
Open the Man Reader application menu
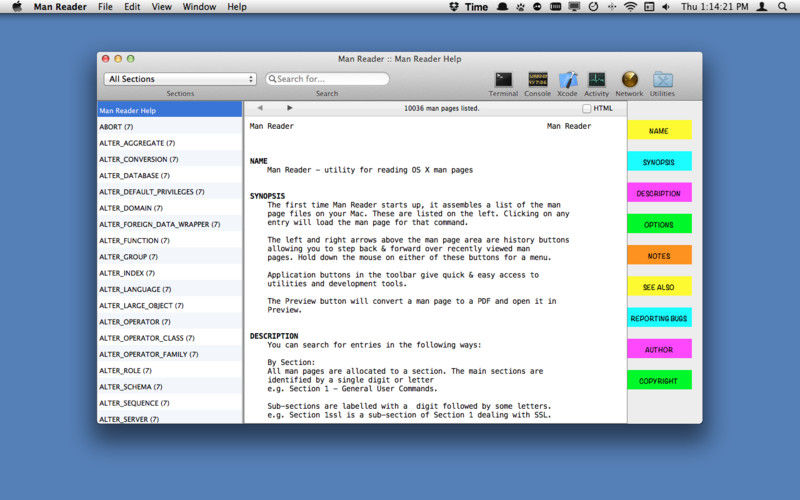60,7
